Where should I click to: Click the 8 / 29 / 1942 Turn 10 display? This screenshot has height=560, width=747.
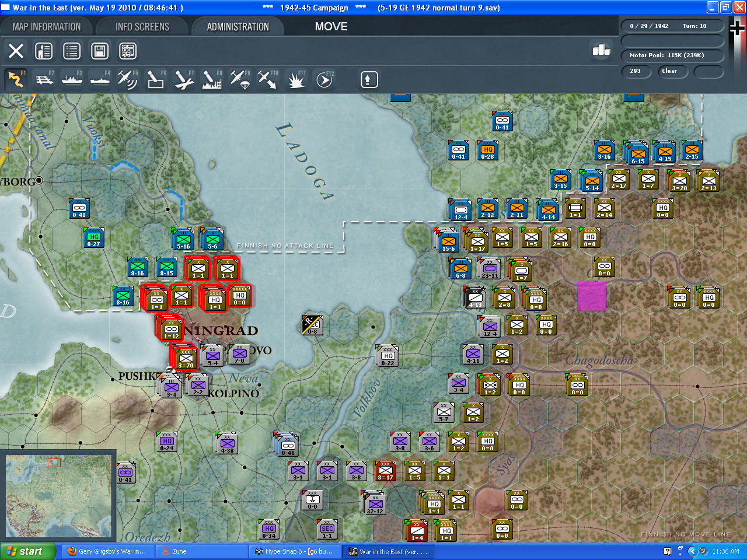click(672, 26)
